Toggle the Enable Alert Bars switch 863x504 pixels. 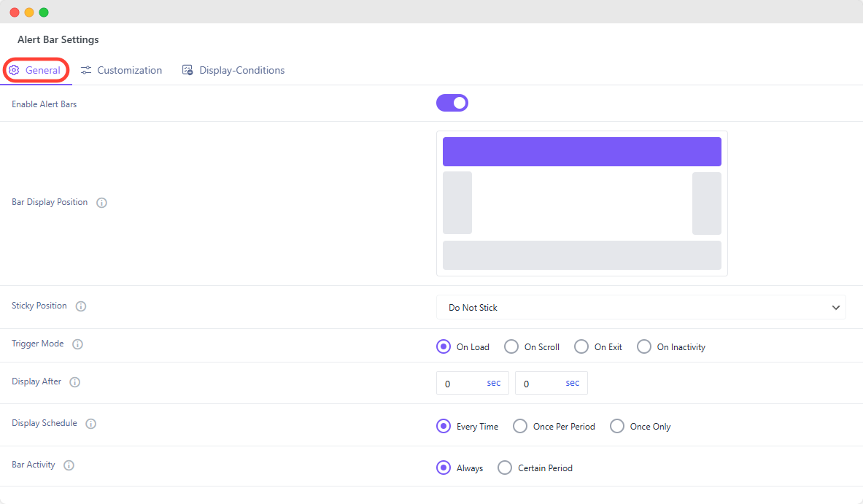[452, 103]
